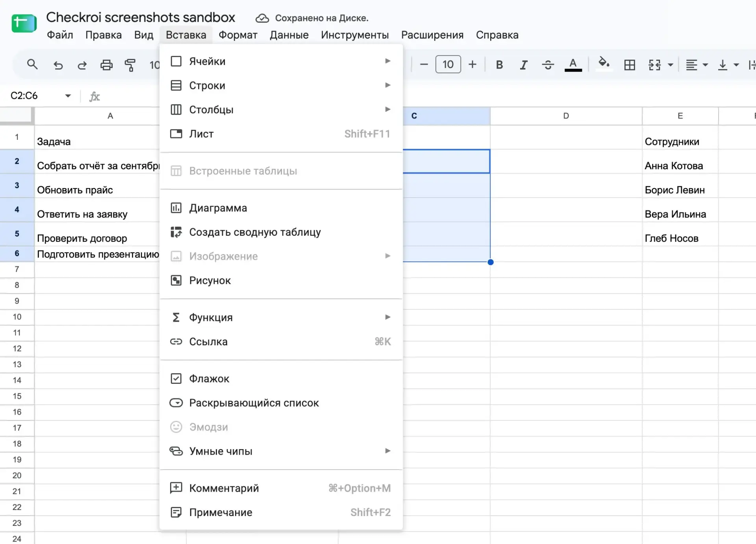Select Примечание note option
Screen dimensions: 756x544
(281, 512)
